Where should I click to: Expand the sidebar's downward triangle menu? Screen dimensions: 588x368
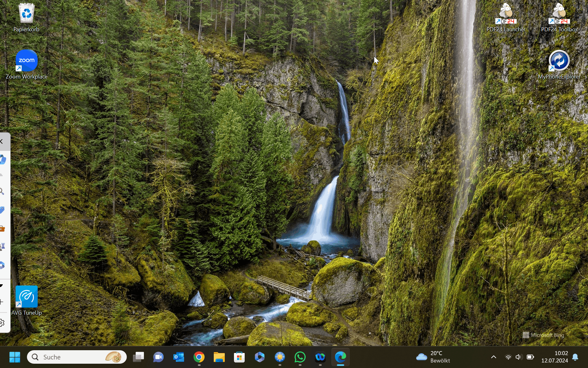click(x=2, y=286)
